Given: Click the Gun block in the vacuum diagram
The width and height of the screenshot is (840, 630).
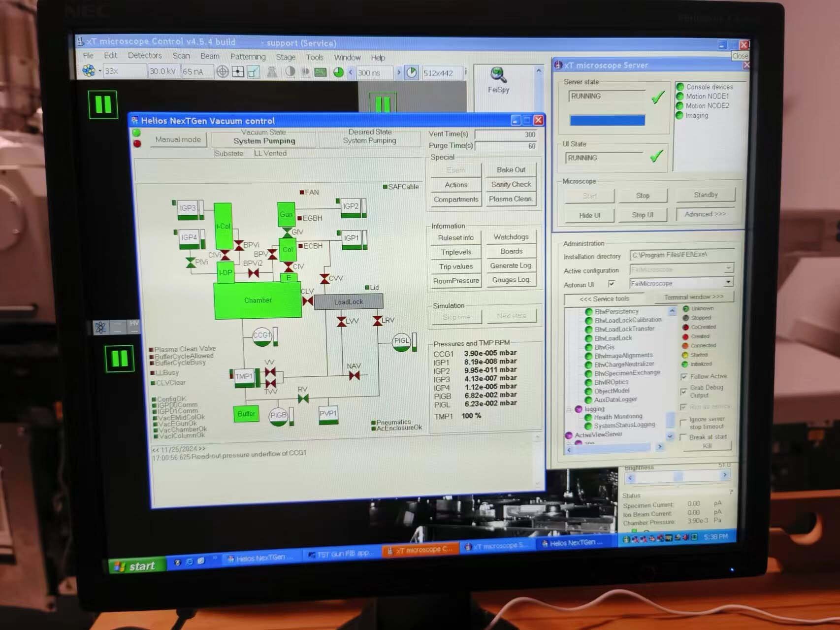Looking at the screenshot, I should click(x=286, y=214).
